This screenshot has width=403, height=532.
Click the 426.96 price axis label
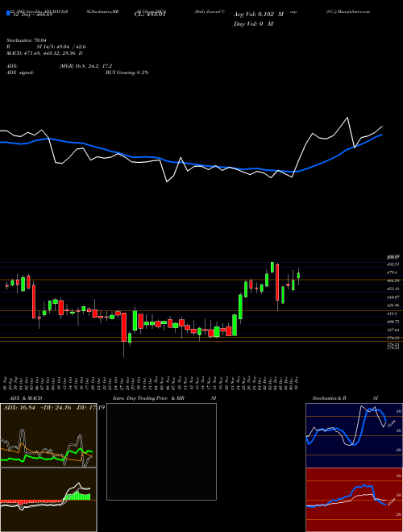[393, 305]
